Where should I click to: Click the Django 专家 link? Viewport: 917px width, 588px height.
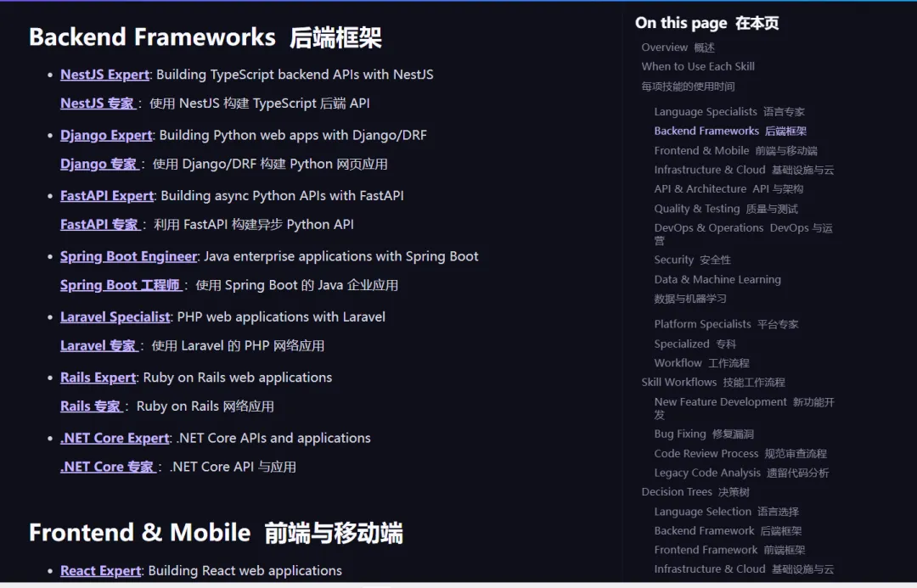[x=99, y=165]
